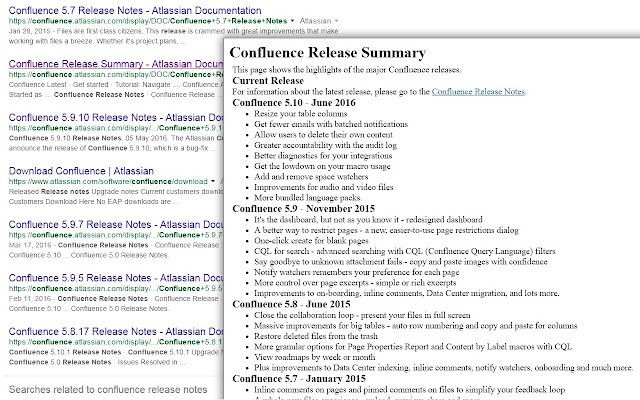Click the redesigned dashboard bullet

(368, 220)
